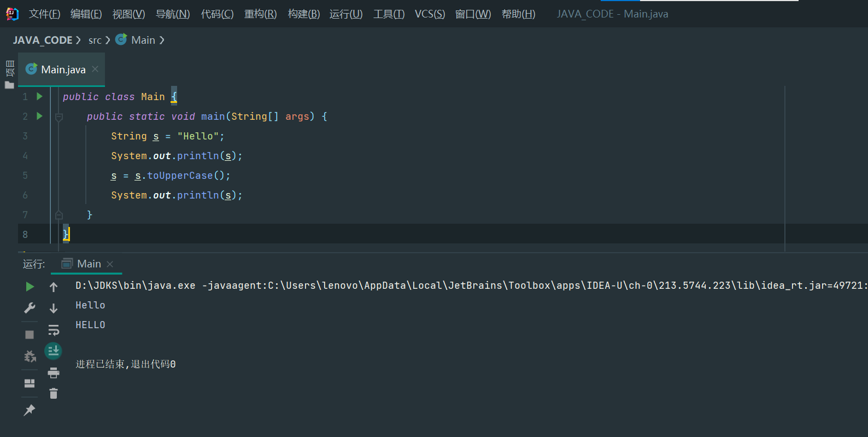The width and height of the screenshot is (868, 437).
Task: Click src breadcrumb in navigation bar
Action: point(95,40)
